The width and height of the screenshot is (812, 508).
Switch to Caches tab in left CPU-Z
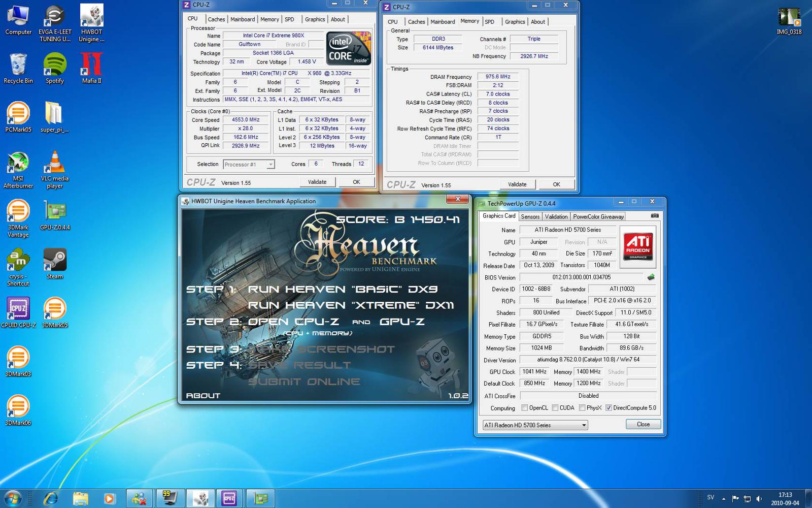click(x=216, y=19)
